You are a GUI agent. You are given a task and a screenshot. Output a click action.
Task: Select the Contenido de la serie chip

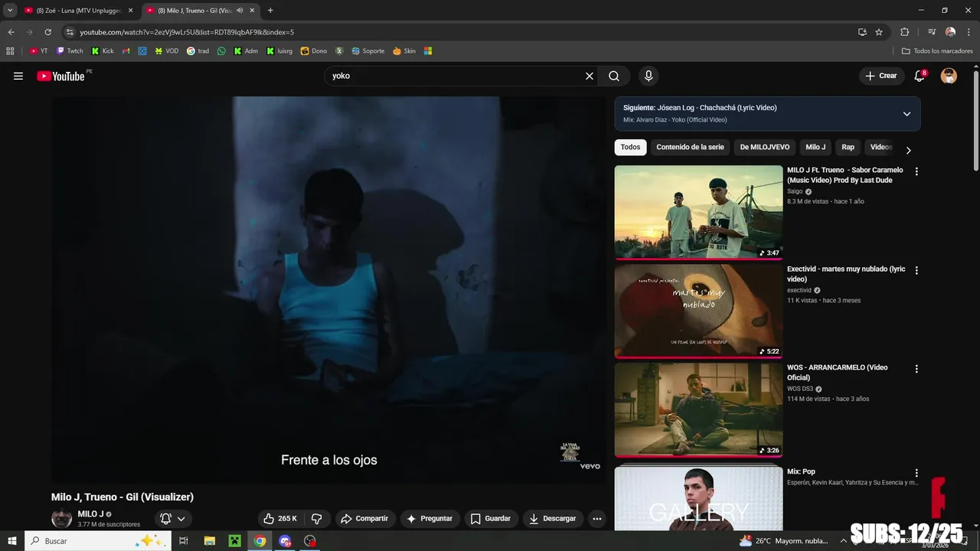(x=690, y=147)
